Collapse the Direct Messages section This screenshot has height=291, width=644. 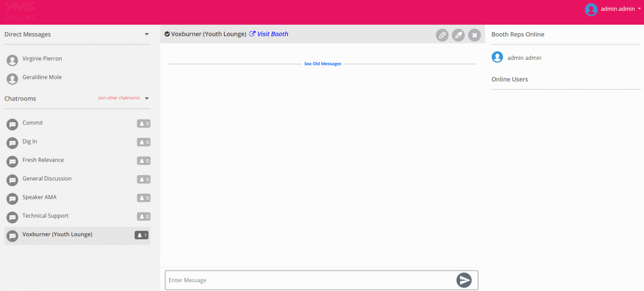(x=147, y=34)
